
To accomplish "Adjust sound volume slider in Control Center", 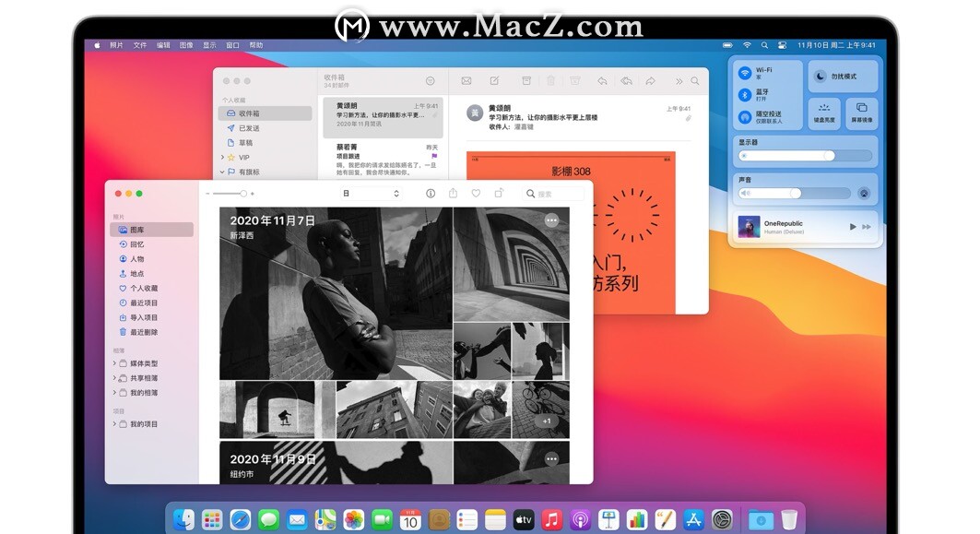I will coord(795,193).
